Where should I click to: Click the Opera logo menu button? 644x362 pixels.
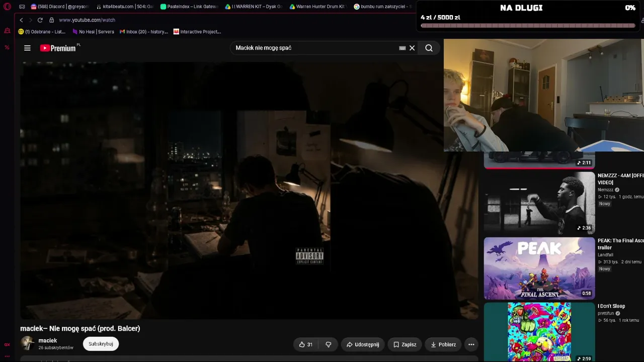7,7
